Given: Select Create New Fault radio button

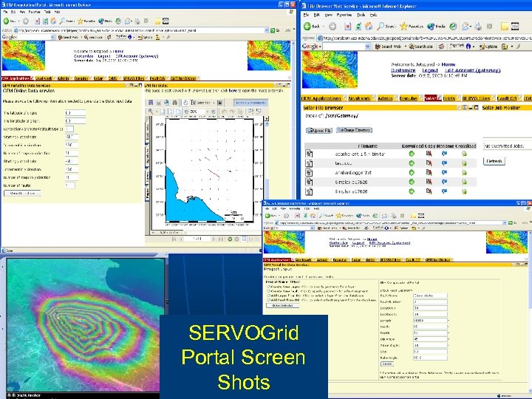Looking at the screenshot, I should [x=268, y=291].
